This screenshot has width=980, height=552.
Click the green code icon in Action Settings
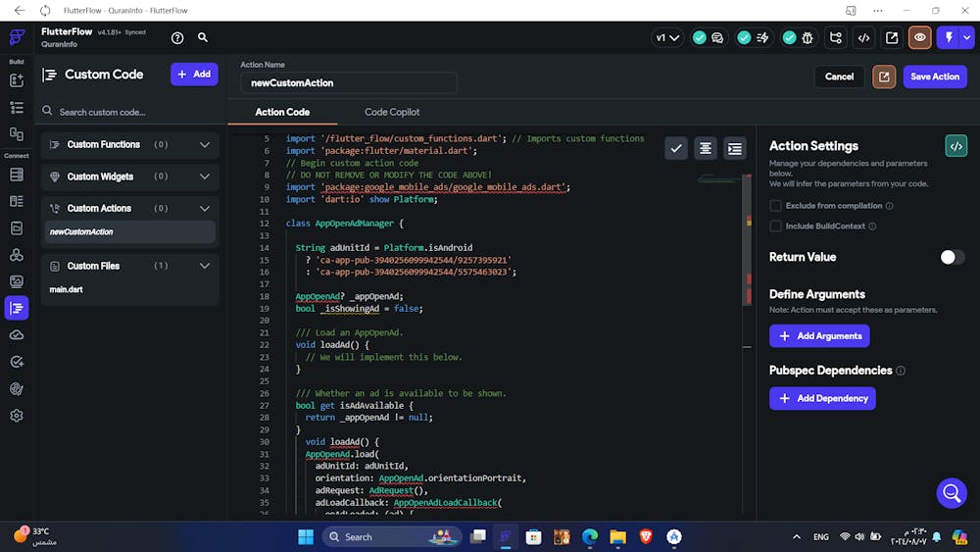coord(955,146)
